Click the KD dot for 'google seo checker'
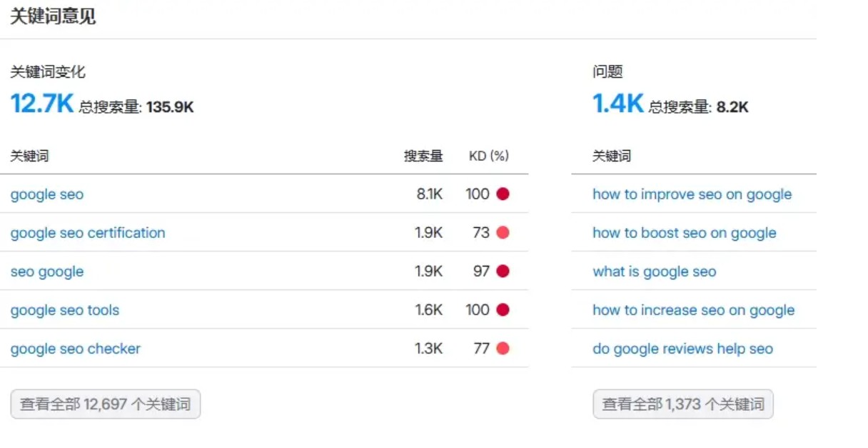The height and width of the screenshot is (448, 868). pos(503,348)
